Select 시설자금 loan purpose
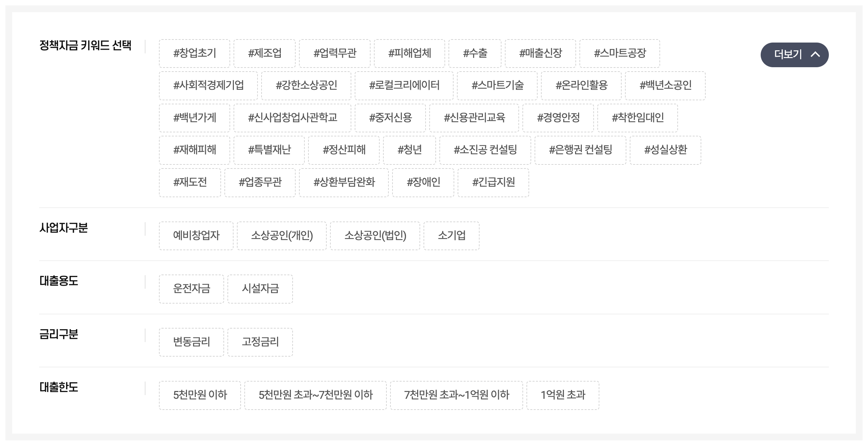The image size is (868, 441). 260,289
